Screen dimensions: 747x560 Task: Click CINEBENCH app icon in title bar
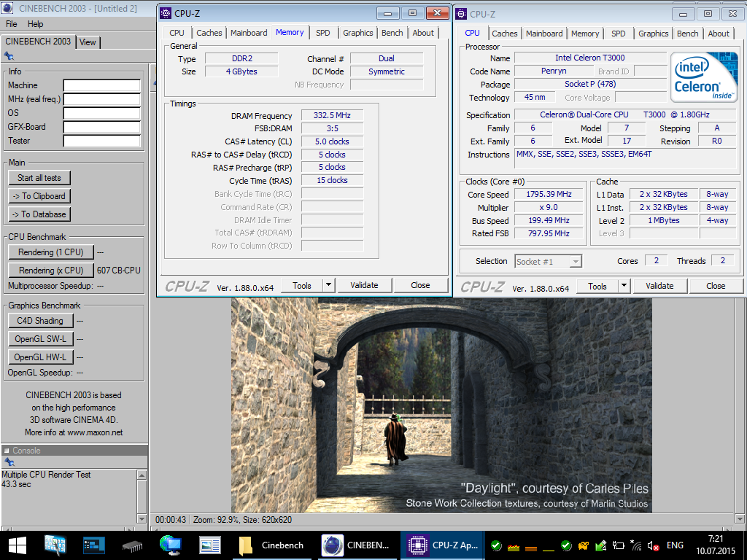pos(7,8)
